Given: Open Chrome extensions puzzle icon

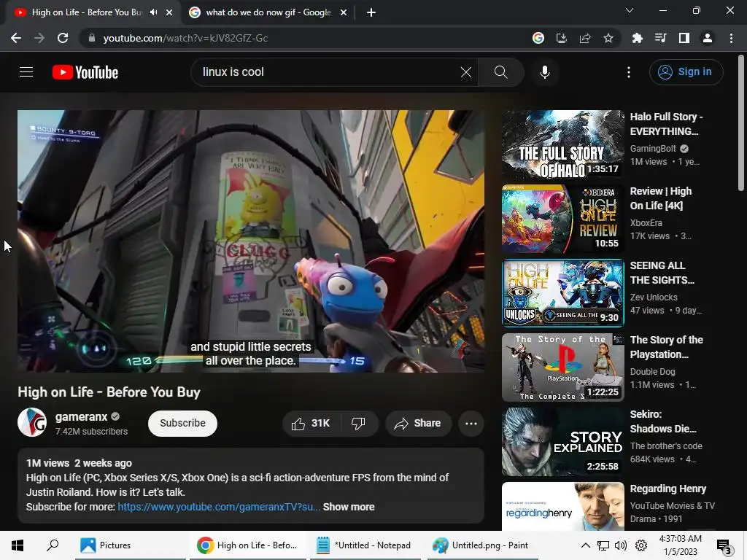Looking at the screenshot, I should [637, 38].
